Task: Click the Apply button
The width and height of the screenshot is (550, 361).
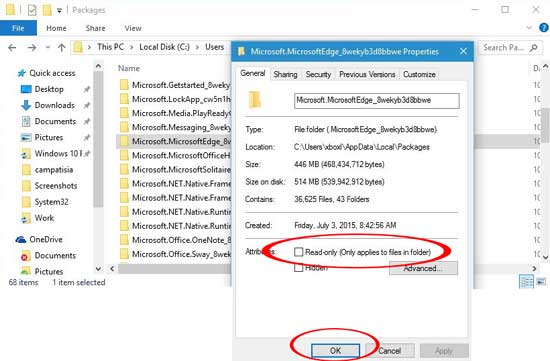Action: [444, 350]
